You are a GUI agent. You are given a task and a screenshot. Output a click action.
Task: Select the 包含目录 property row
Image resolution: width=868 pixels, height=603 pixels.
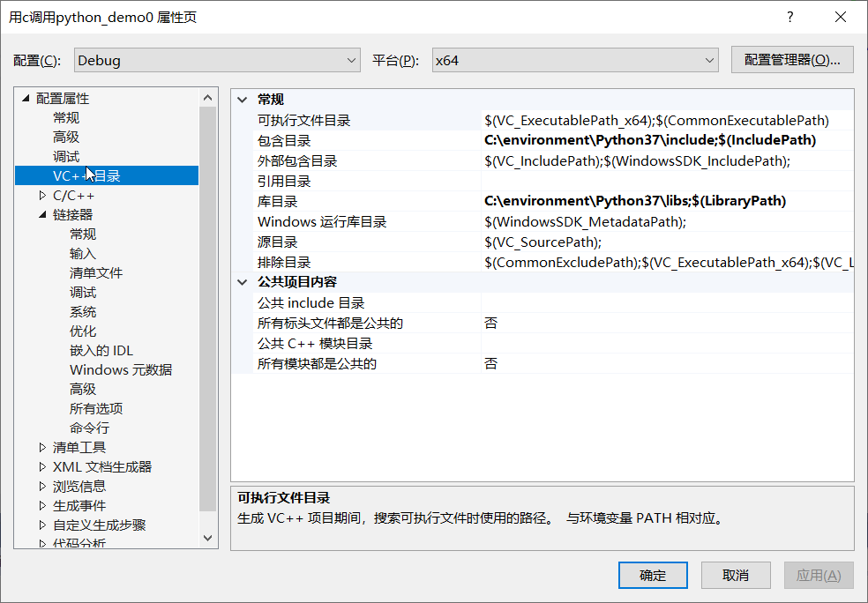point(284,140)
